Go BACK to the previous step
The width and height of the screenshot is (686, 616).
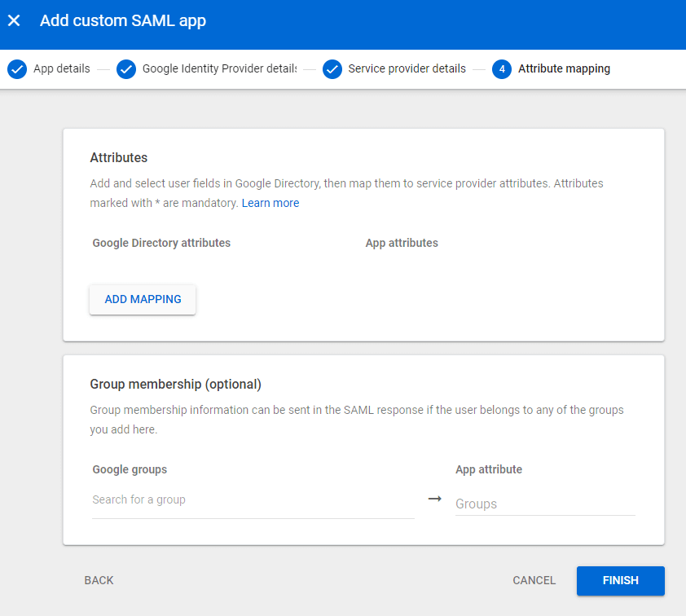point(99,580)
